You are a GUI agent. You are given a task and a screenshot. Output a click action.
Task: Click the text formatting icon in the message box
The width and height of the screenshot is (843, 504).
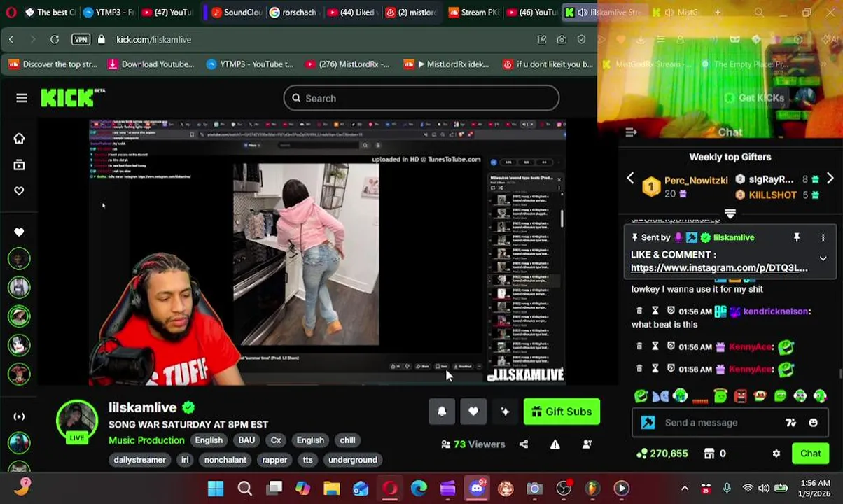pyautogui.click(x=790, y=423)
